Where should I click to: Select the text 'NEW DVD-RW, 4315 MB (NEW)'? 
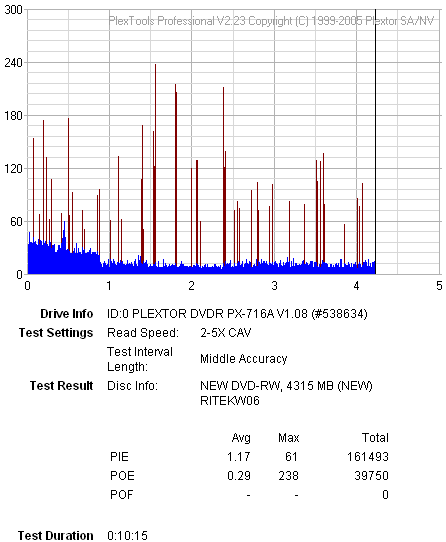point(286,385)
